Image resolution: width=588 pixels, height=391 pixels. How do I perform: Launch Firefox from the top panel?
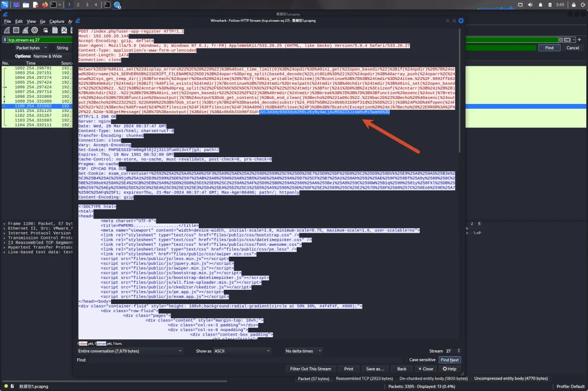point(45,5)
